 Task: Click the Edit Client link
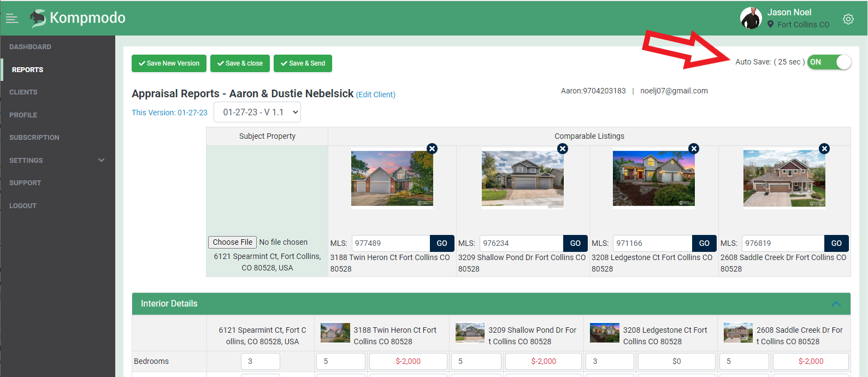[376, 95]
